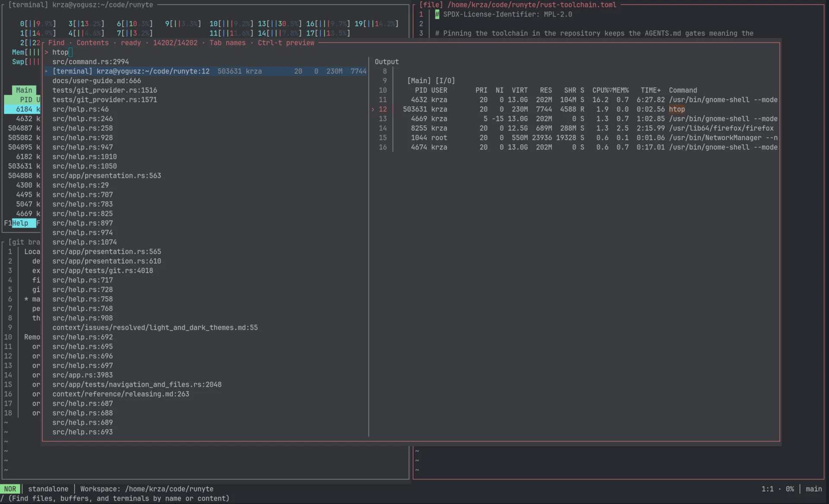Open tests/git_provider.rs:1516 result
Image resolution: width=829 pixels, height=504 pixels.
tap(104, 90)
